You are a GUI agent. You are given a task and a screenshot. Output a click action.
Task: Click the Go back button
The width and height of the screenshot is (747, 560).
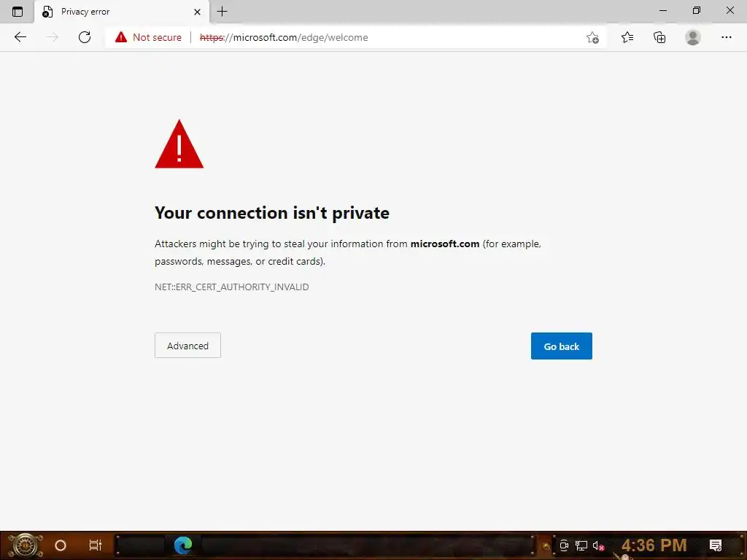[x=561, y=346]
